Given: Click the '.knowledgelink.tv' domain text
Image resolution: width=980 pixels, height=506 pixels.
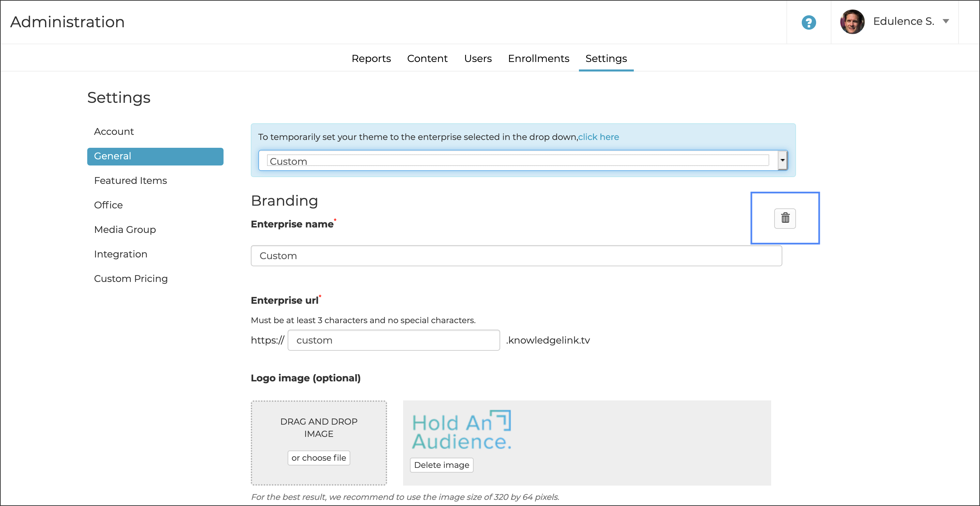Looking at the screenshot, I should 548,340.
